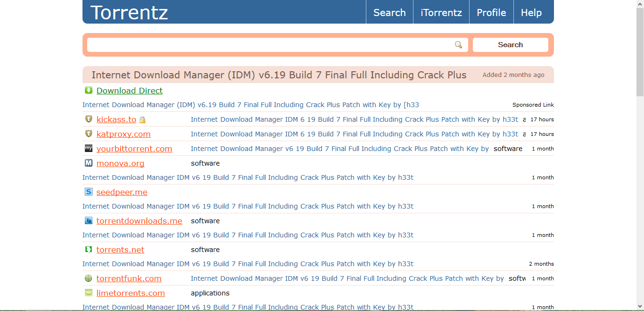Click the torrent title in yourbittorrent.com row
Viewport: 644px width, 311px height.
(340, 149)
